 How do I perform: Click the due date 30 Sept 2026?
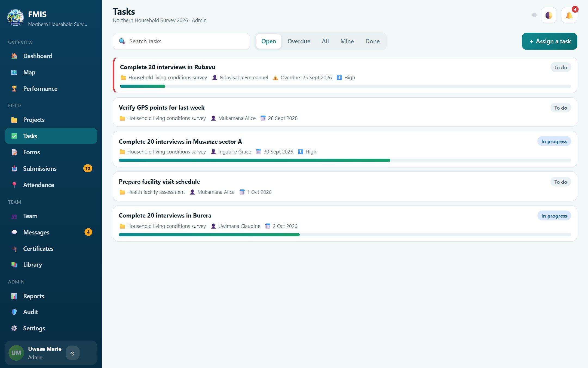tap(278, 152)
